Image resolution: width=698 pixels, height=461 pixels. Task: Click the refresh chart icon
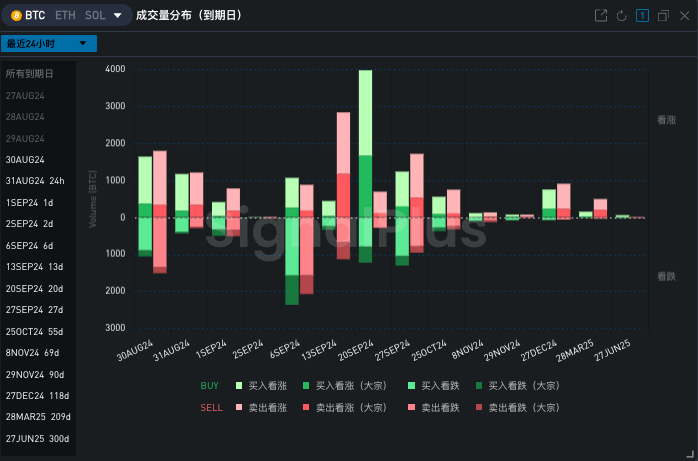[621, 16]
